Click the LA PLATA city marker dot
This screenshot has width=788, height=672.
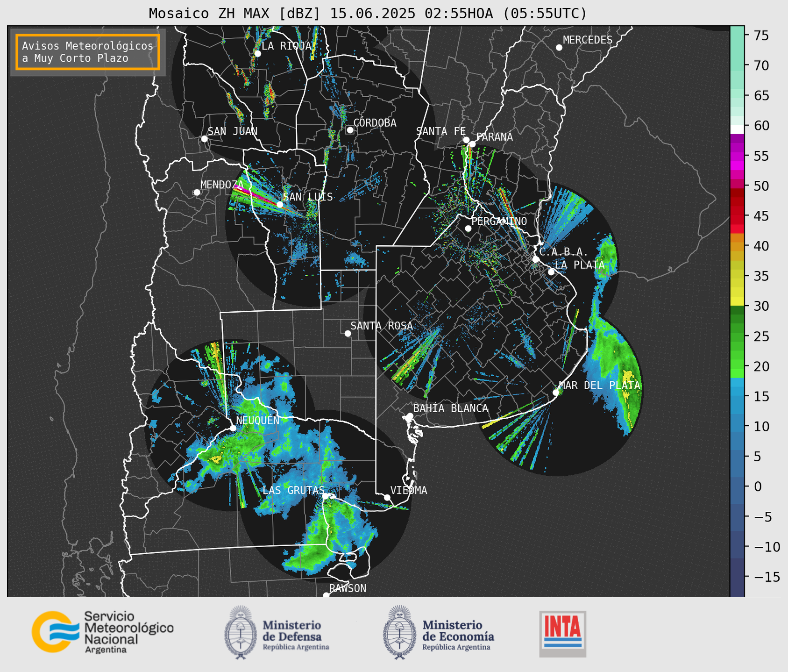pos(551,272)
